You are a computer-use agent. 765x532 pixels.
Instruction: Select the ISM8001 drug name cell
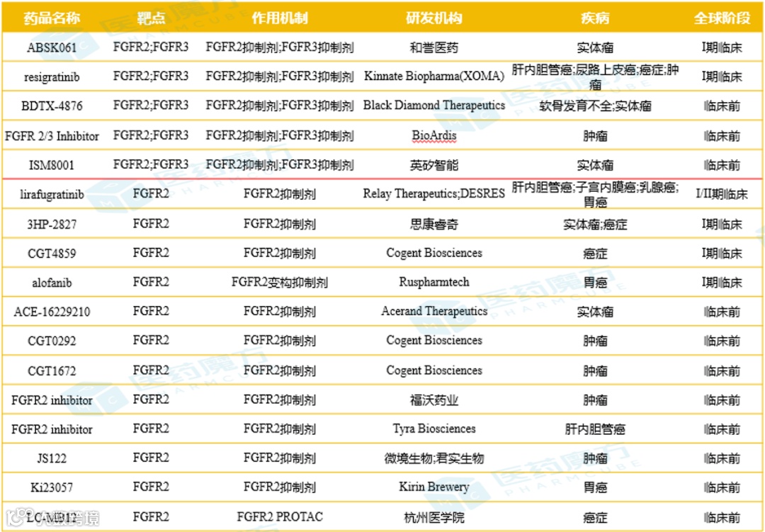pos(52,165)
